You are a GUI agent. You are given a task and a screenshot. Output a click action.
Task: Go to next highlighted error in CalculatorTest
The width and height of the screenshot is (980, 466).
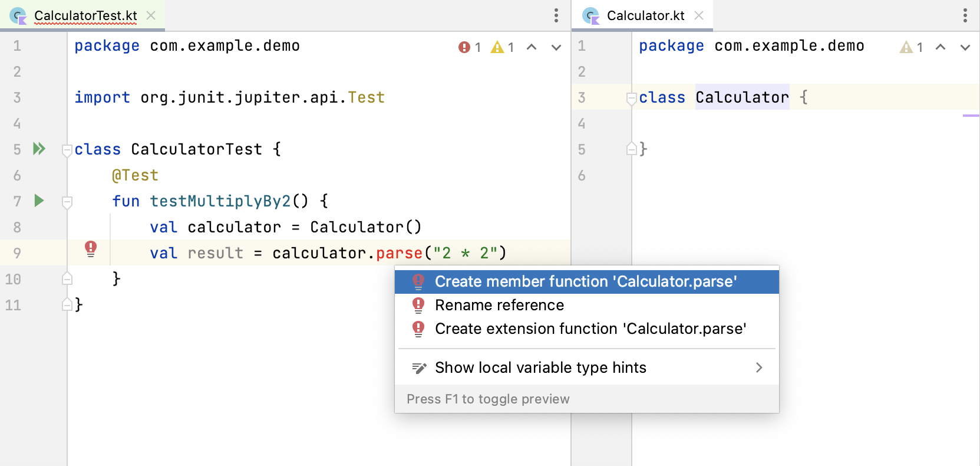pos(556,47)
